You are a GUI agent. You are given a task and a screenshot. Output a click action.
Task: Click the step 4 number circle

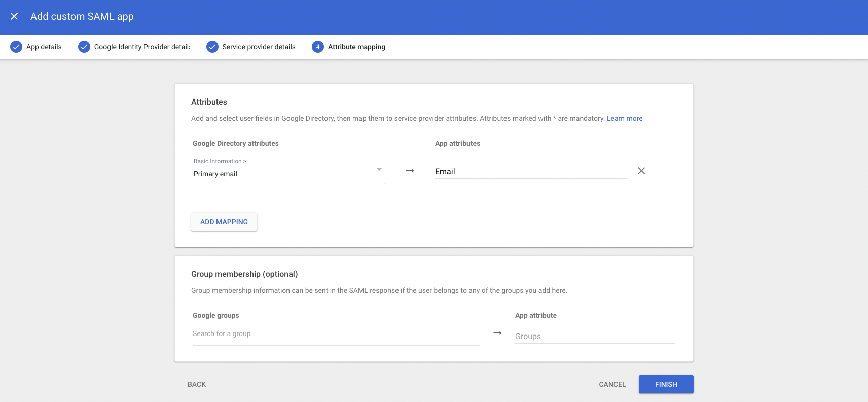(x=318, y=47)
